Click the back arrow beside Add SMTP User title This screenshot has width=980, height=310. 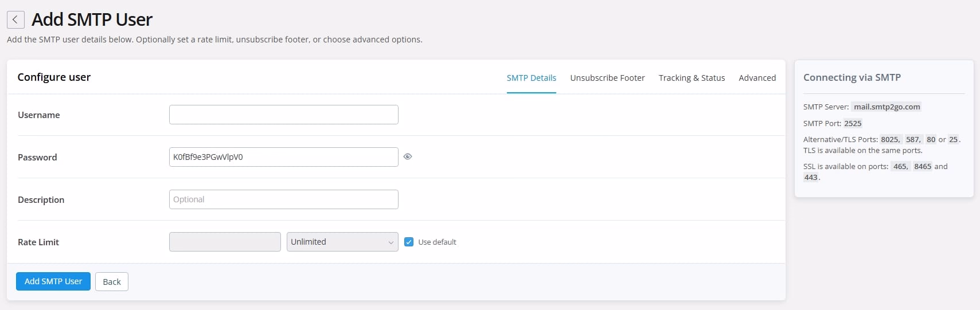15,19
